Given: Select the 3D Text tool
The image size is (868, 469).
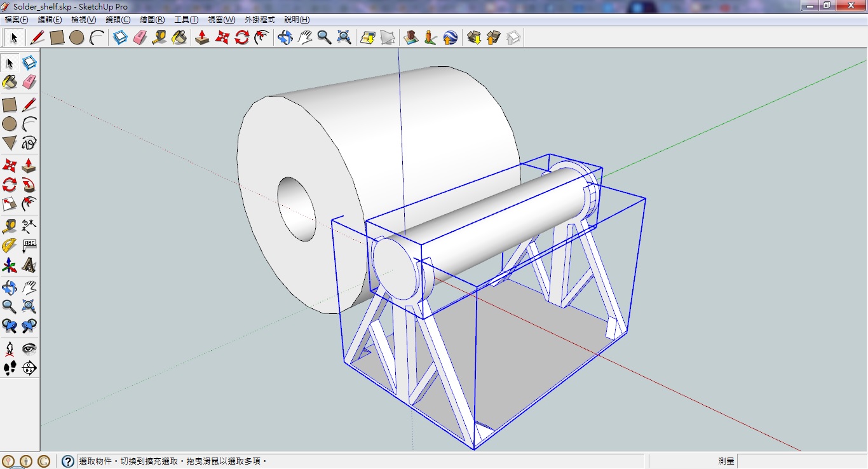Looking at the screenshot, I should pyautogui.click(x=29, y=264).
